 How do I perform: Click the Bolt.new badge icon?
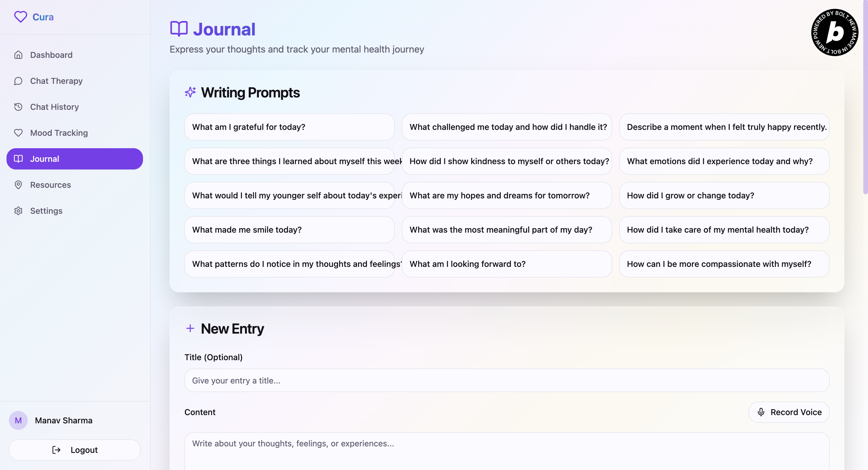pos(834,33)
